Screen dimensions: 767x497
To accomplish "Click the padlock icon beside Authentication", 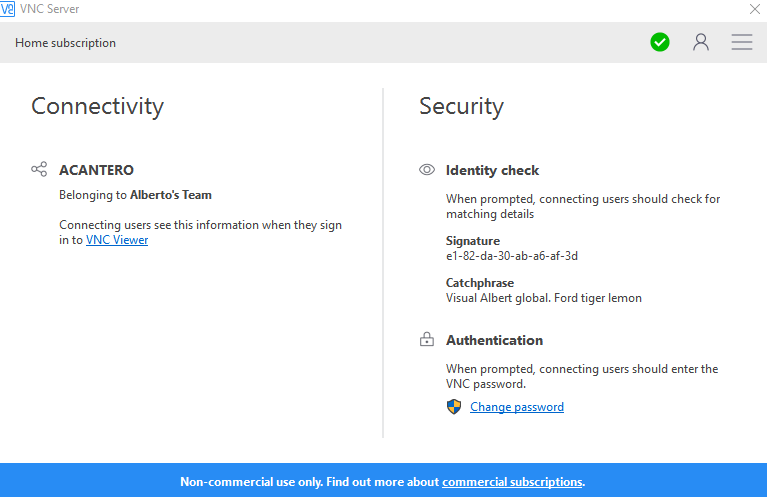I will click(427, 340).
